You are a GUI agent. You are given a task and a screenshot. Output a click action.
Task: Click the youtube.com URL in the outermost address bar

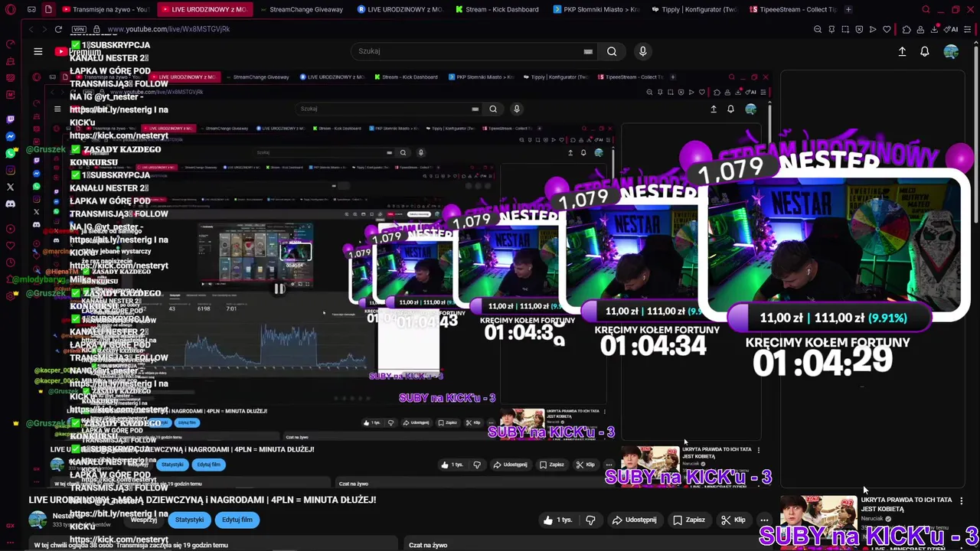click(x=168, y=29)
